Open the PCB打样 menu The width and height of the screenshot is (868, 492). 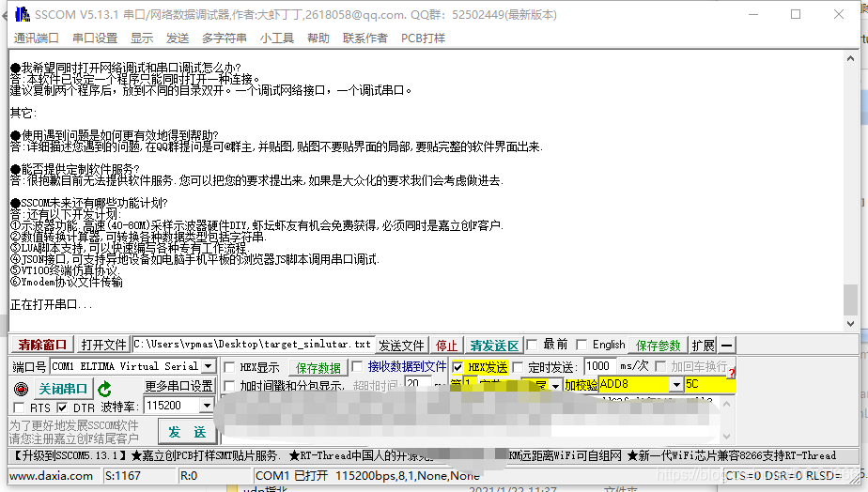pyautogui.click(x=423, y=38)
